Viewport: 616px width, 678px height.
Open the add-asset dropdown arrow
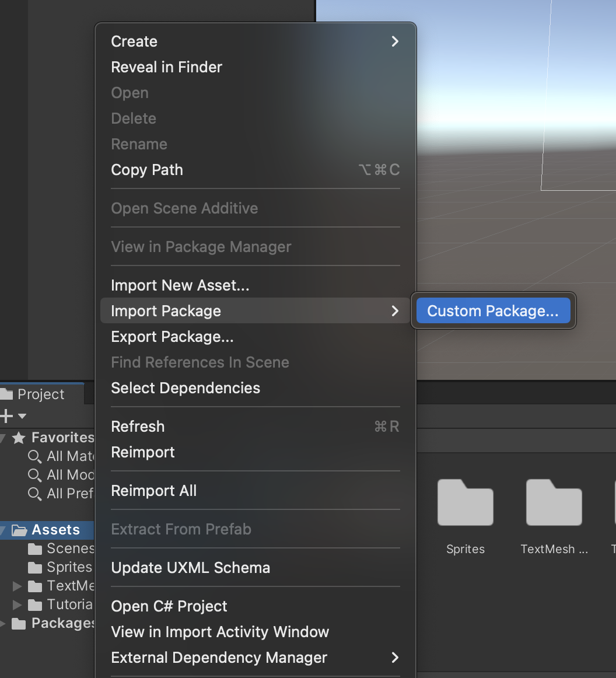[x=22, y=416]
